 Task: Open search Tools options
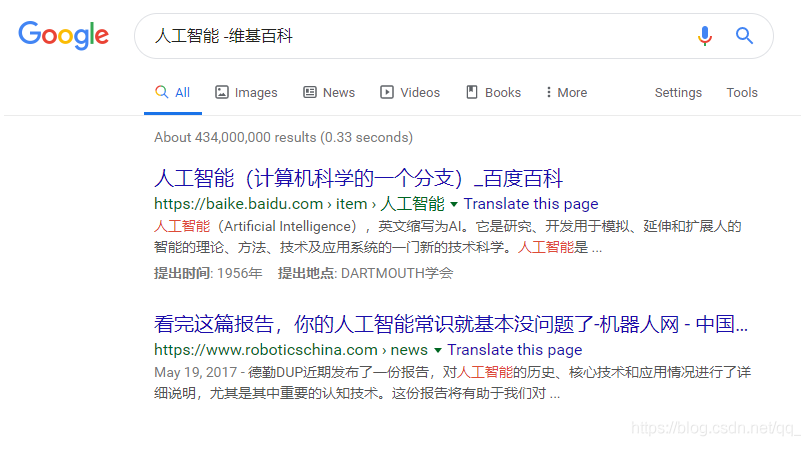tap(742, 92)
